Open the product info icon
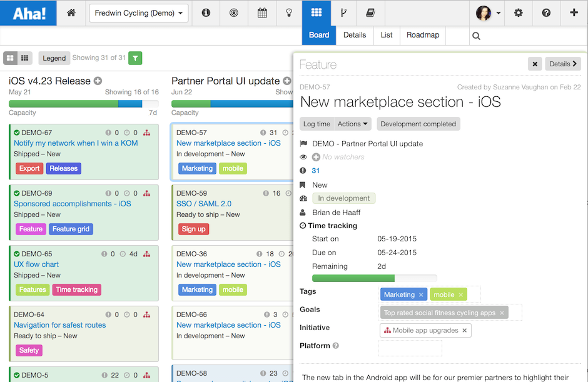Viewport: 588px width, 382px height. pos(206,13)
